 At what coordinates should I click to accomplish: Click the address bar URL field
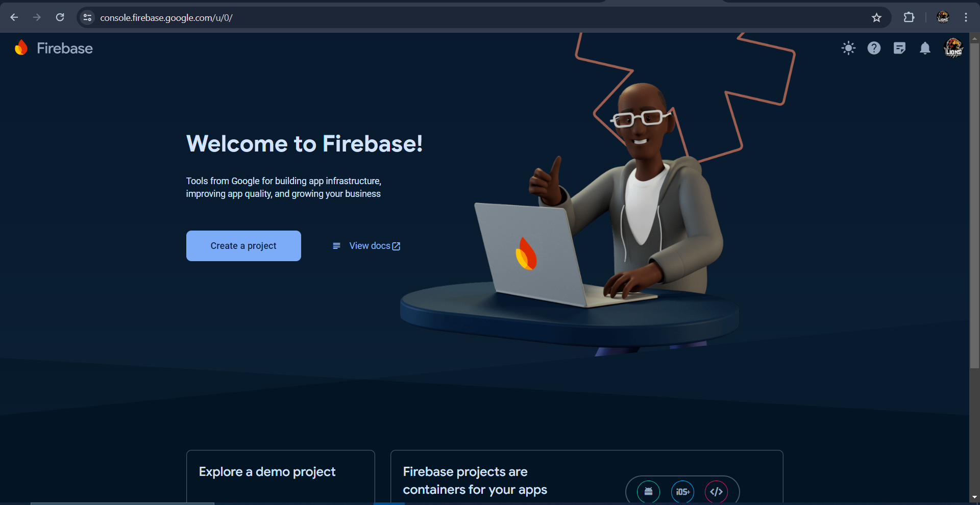point(480,18)
